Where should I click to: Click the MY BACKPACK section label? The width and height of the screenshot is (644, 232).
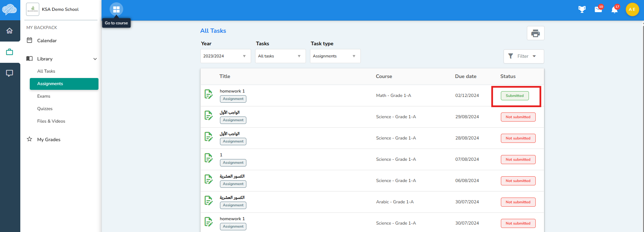[42, 28]
